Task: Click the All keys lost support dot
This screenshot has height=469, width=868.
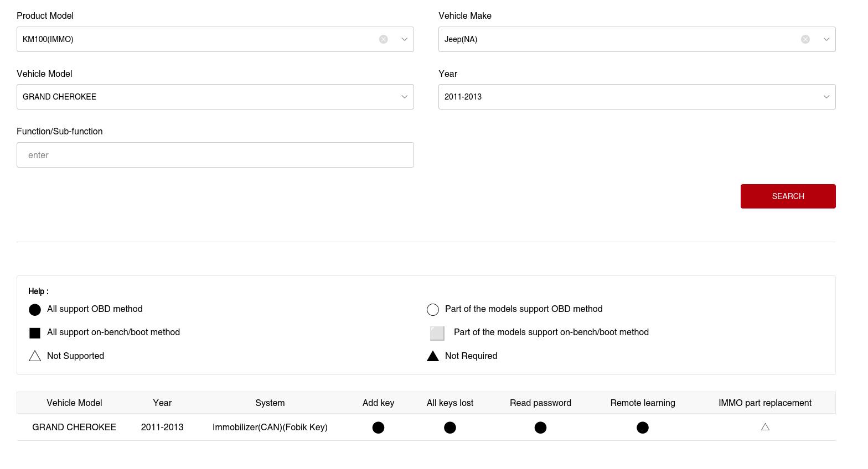Action: pyautogui.click(x=450, y=428)
